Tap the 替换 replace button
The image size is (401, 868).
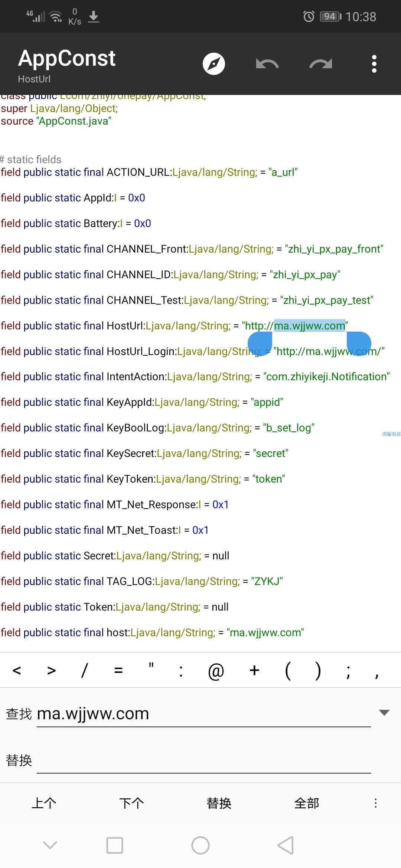[x=219, y=803]
